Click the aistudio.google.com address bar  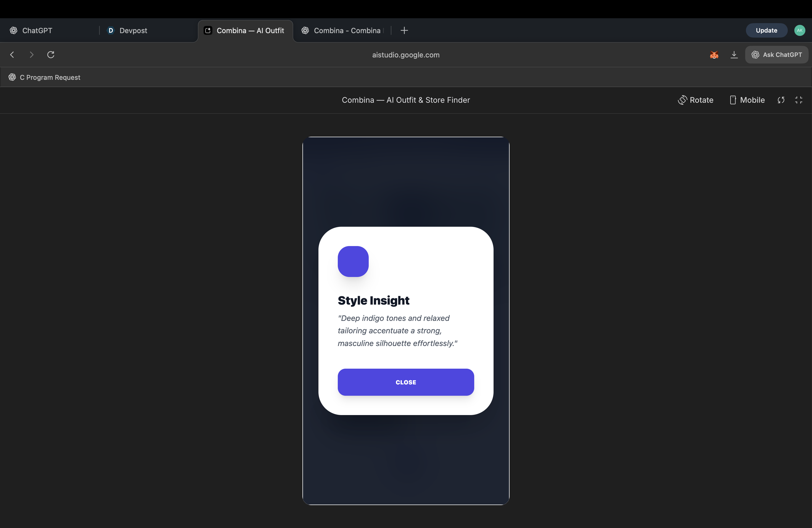406,55
